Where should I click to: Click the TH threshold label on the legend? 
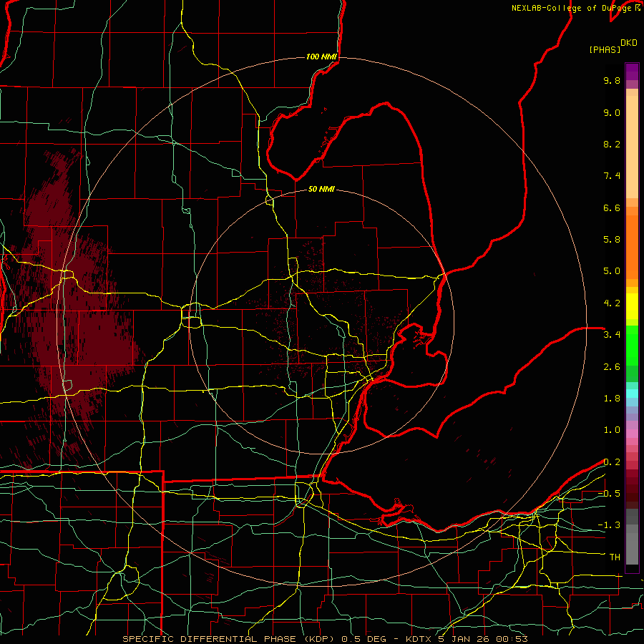(x=615, y=557)
